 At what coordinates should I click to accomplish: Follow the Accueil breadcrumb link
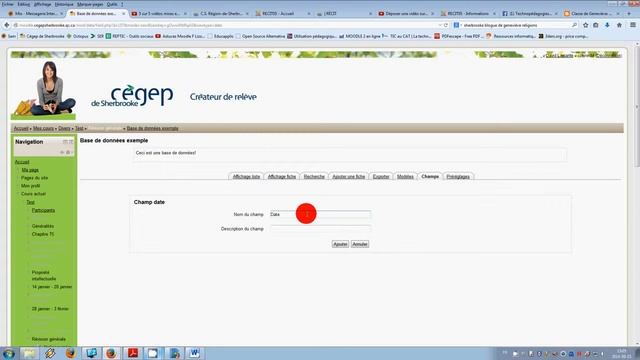point(21,129)
